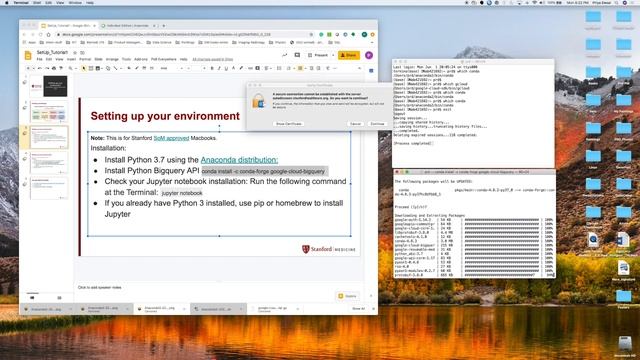640x360 pixels.
Task: Select the fourth slide thumbnail
Action: pyautogui.click(x=49, y=163)
